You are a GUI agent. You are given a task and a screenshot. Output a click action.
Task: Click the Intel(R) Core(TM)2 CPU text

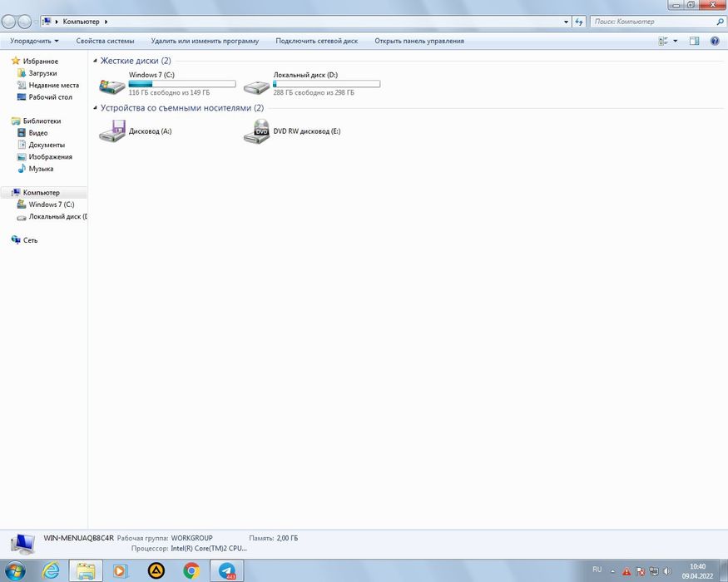click(209, 548)
